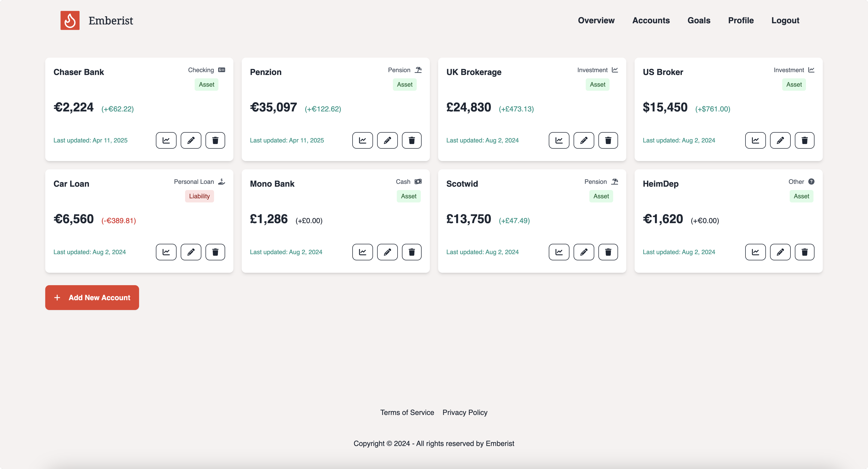Show chart for UK Brokerage

559,140
